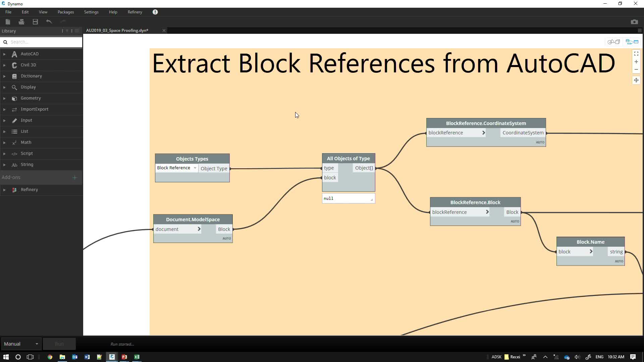Open the Block Reference dropdown in Objects Types
644x362 pixels.
pyautogui.click(x=176, y=168)
